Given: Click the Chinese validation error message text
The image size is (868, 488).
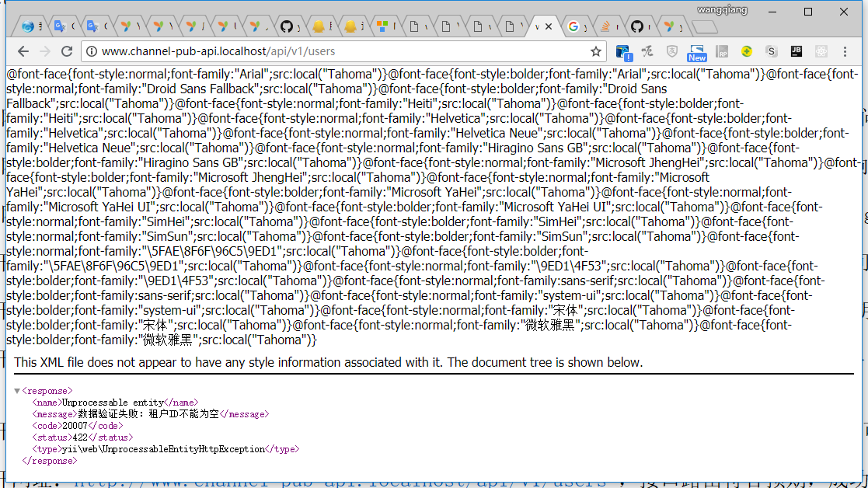Looking at the screenshot, I should coord(148,414).
